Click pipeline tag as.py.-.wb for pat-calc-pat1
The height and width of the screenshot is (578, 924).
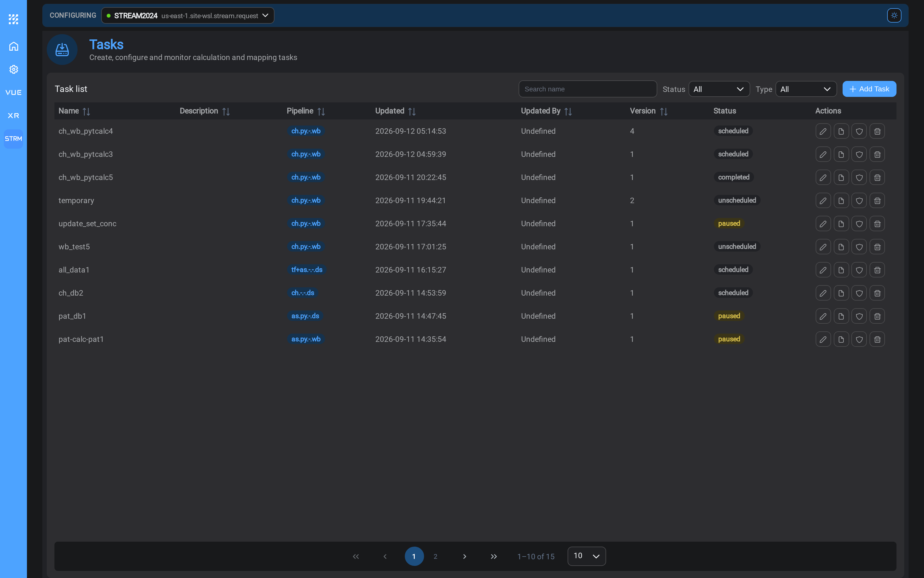click(x=306, y=339)
